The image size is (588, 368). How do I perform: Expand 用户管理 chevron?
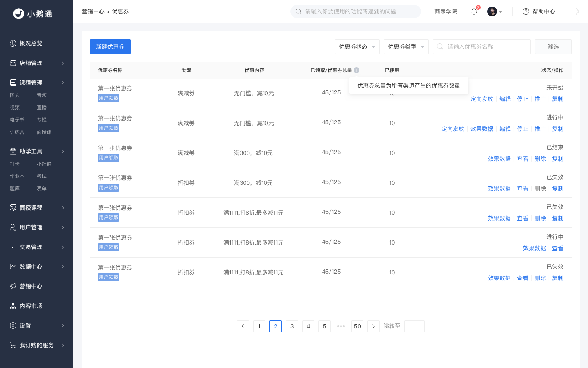click(63, 227)
